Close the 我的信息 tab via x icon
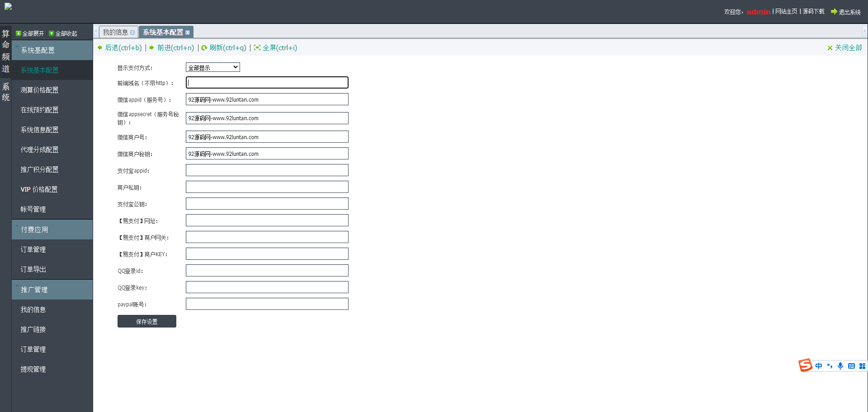Screen dimensions: 868x412 (x=132, y=33)
